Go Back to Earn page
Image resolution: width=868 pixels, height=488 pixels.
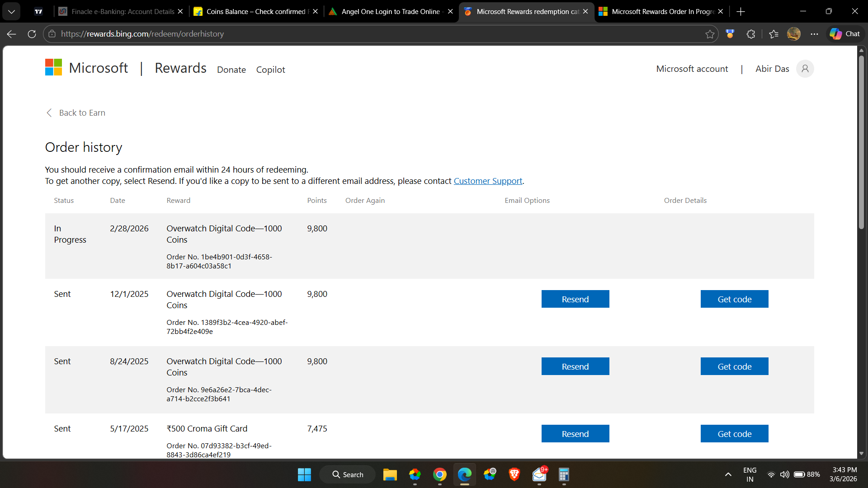pyautogui.click(x=76, y=113)
